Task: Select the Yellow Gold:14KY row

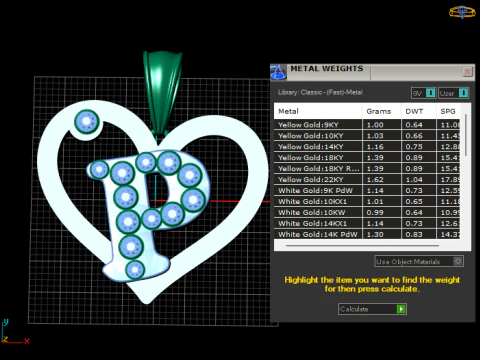Action: point(367,147)
